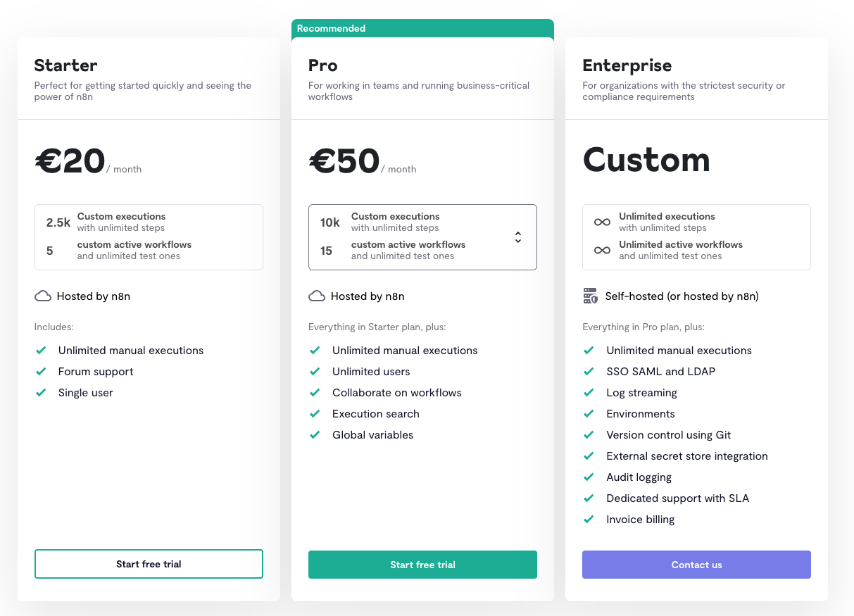Start free trial on the Starter plan
This screenshot has width=854, height=616.
pos(149,564)
